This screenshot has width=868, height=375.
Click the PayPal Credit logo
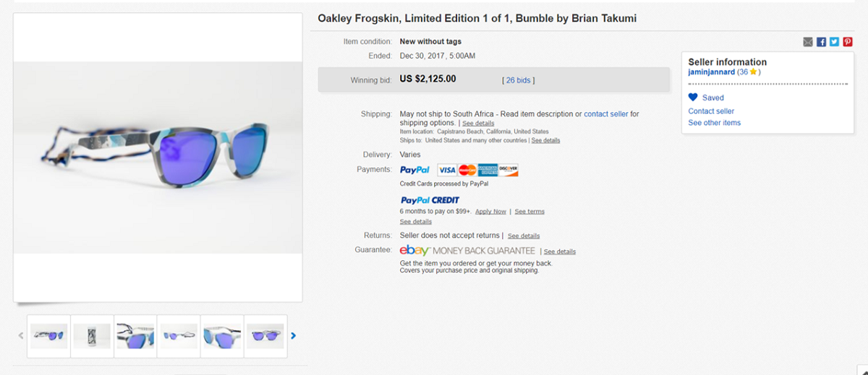(x=430, y=200)
